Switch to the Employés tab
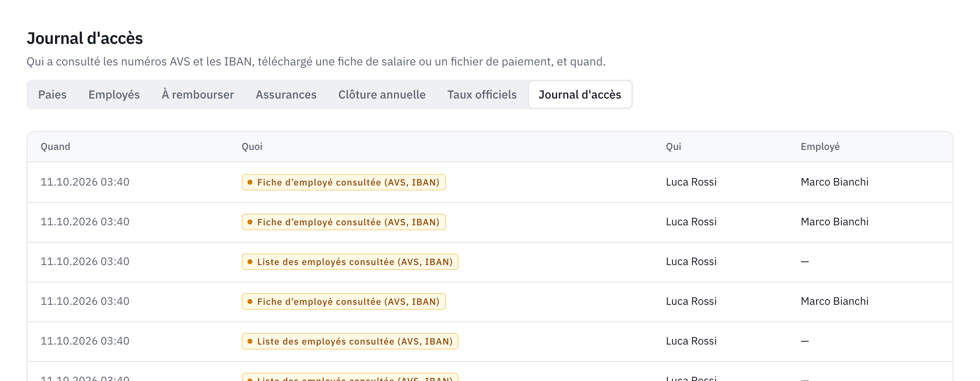This screenshot has height=381, width=980. coord(114,94)
